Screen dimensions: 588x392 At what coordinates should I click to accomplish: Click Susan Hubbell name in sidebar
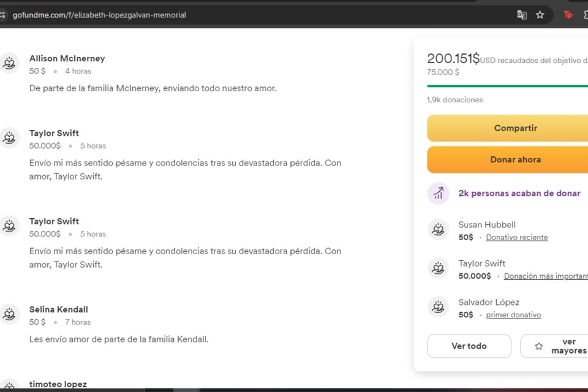[487, 225]
